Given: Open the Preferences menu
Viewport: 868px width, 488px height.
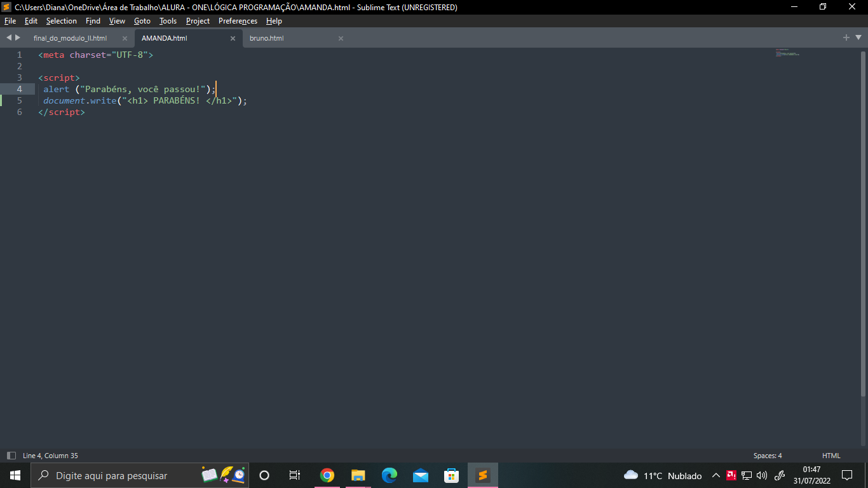Looking at the screenshot, I should tap(238, 21).
